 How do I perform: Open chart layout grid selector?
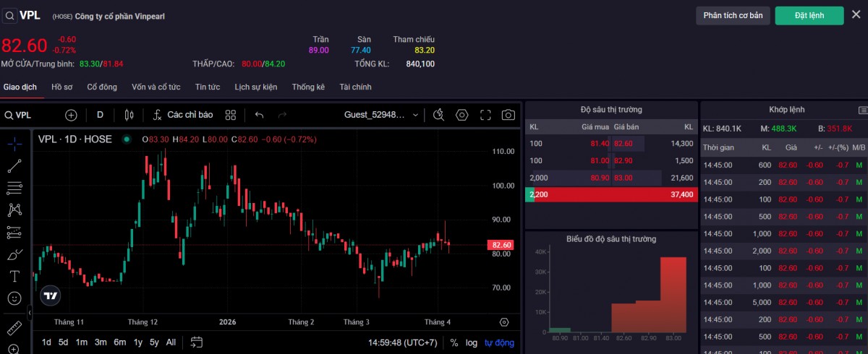point(231,115)
